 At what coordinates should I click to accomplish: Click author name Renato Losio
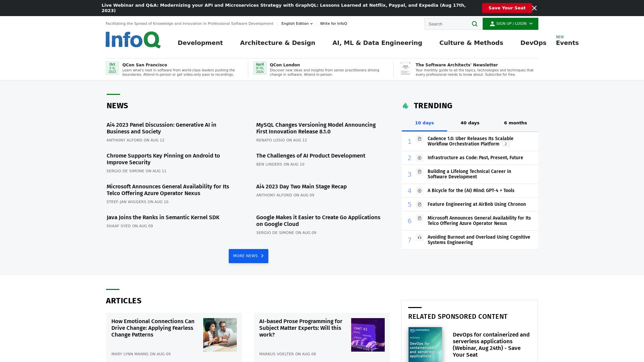[270, 140]
